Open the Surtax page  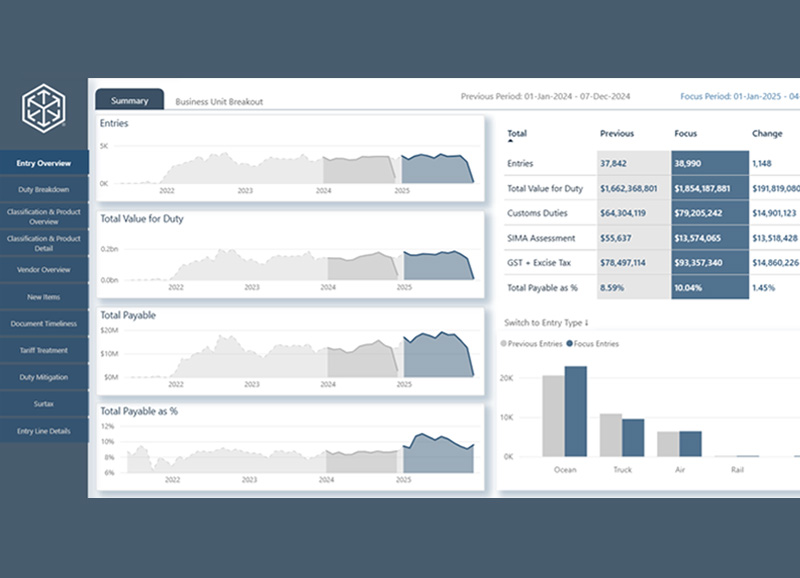[x=44, y=405]
